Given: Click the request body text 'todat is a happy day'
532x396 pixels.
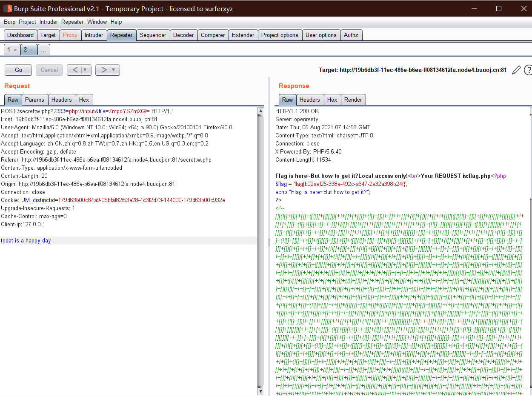Looking at the screenshot, I should (x=26, y=241).
